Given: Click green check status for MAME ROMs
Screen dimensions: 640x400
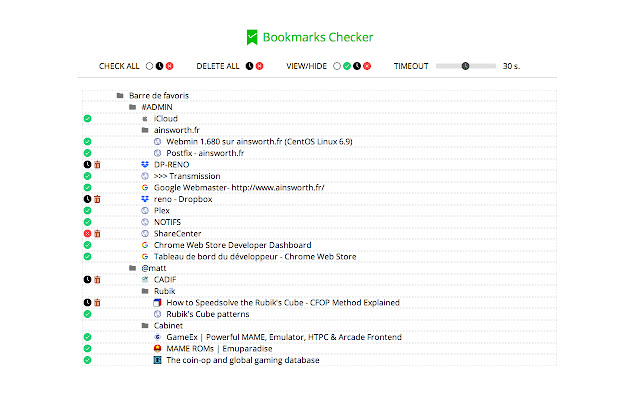Looking at the screenshot, I should [87, 349].
